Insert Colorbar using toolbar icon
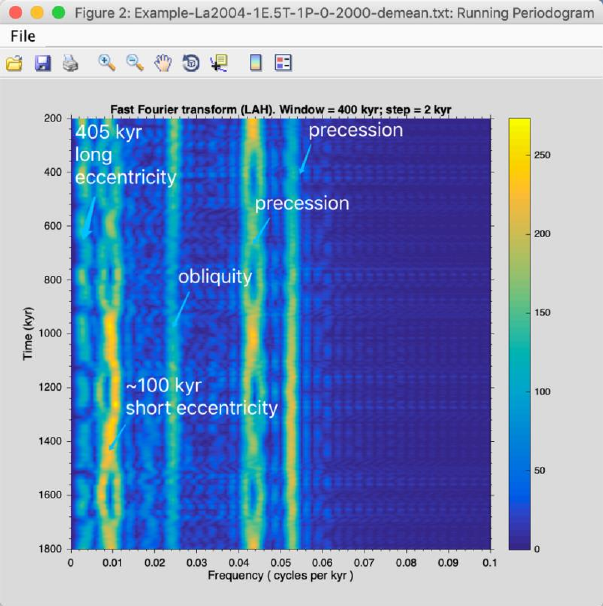This screenshot has height=606, width=603. pyautogui.click(x=256, y=63)
